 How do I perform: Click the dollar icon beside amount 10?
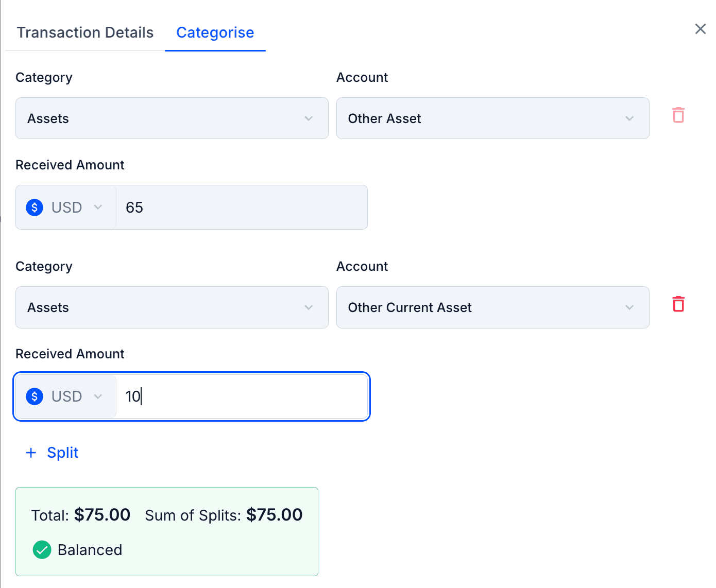click(35, 396)
